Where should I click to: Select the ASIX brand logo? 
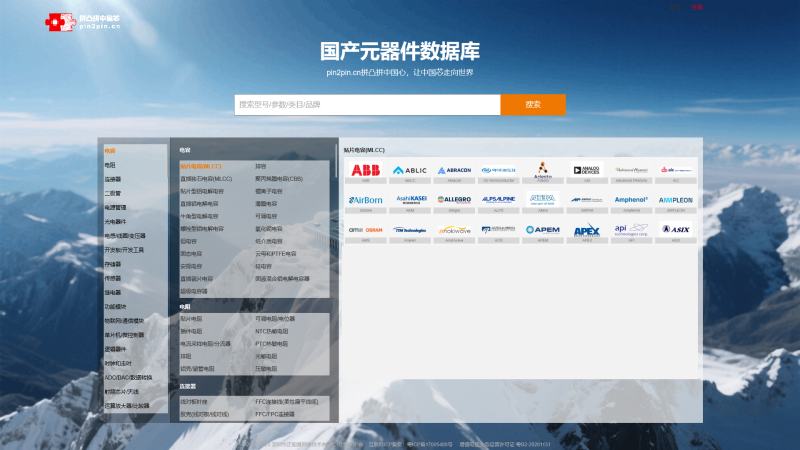[x=675, y=230]
